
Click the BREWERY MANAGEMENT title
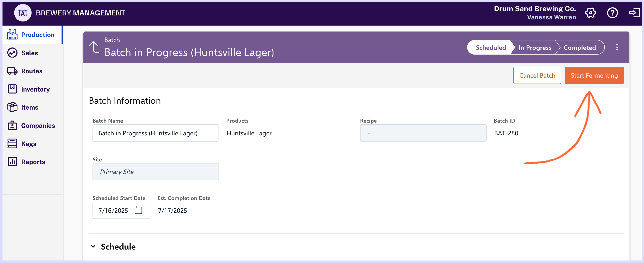click(x=80, y=13)
